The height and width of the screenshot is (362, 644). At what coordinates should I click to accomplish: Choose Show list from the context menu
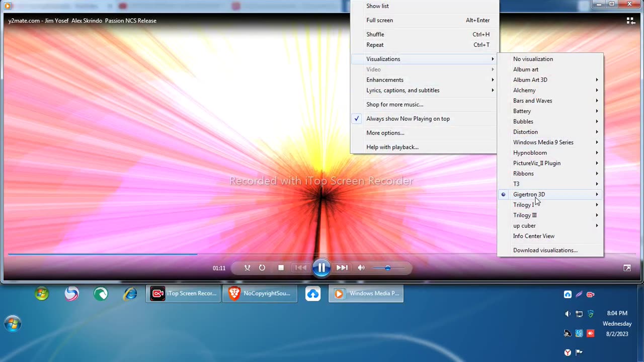pos(424,6)
